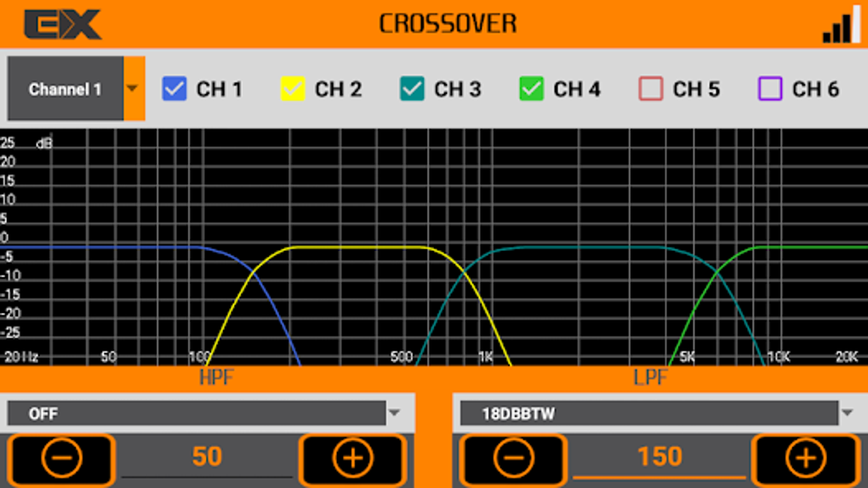Click the HPF frequency value 50
The height and width of the screenshot is (488, 868).
[x=207, y=457]
